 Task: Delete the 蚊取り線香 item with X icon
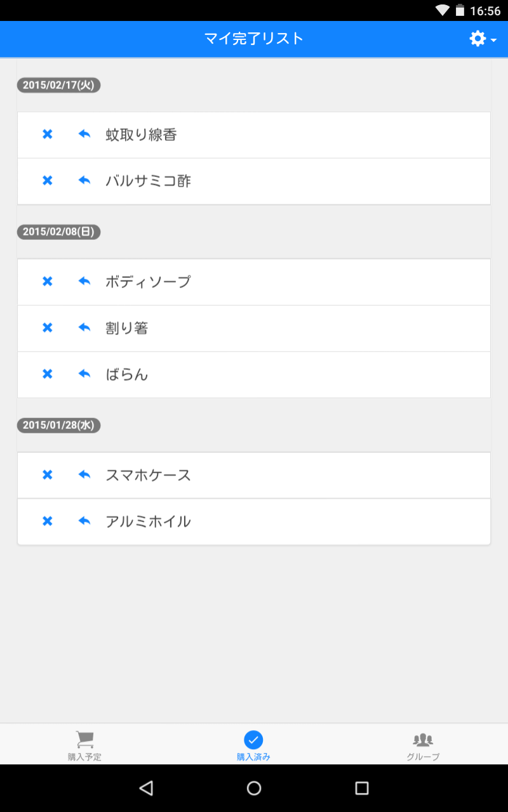(47, 134)
